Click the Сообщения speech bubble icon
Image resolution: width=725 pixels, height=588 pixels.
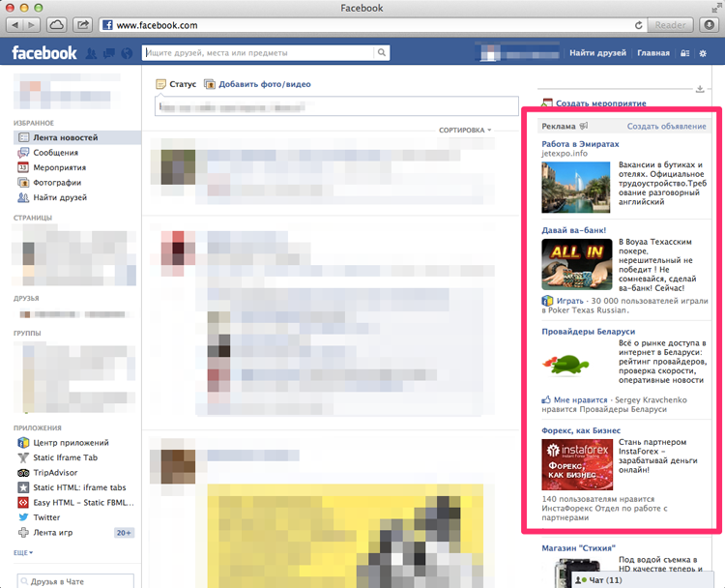coord(23,152)
